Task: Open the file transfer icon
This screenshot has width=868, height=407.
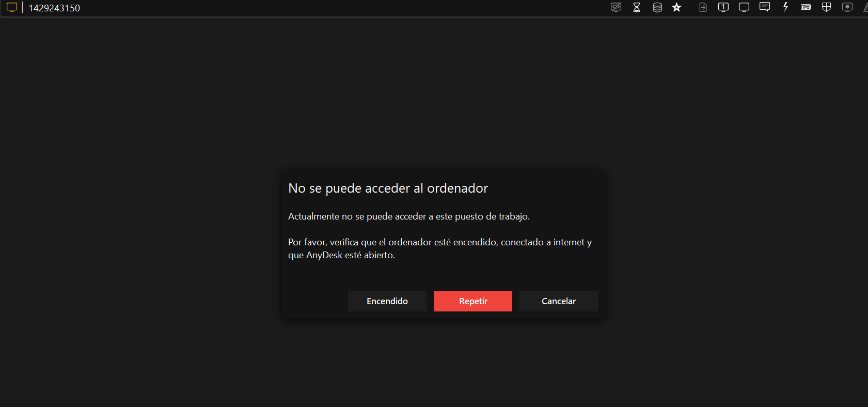Action: pyautogui.click(x=703, y=7)
